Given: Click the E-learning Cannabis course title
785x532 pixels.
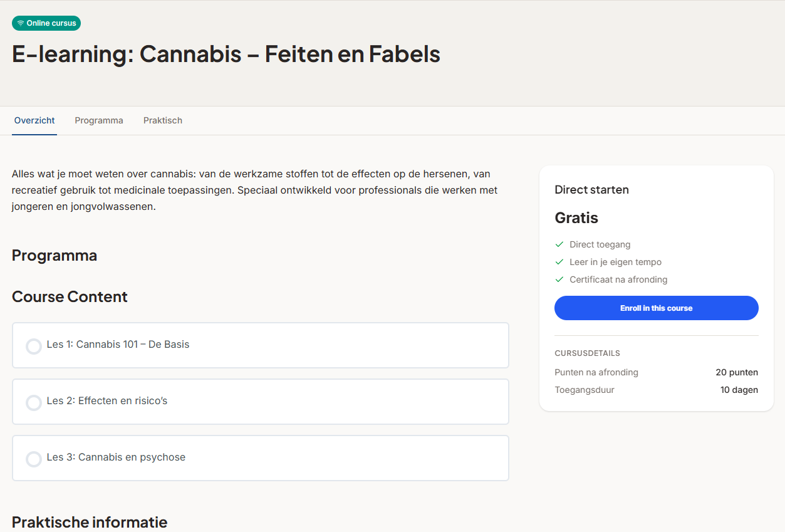Looking at the screenshot, I should (x=226, y=54).
